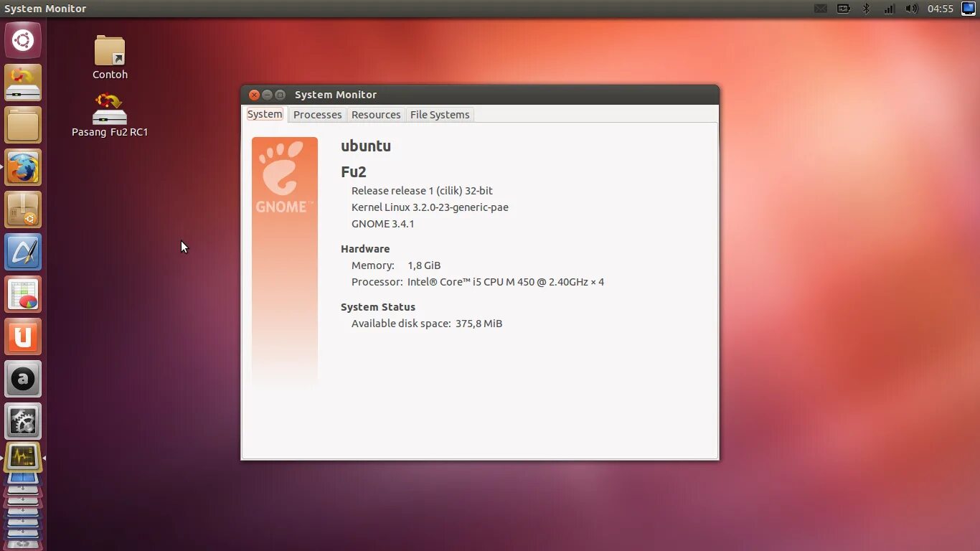Select the Pasang Fu2 RC1 desktop icon

[110, 115]
